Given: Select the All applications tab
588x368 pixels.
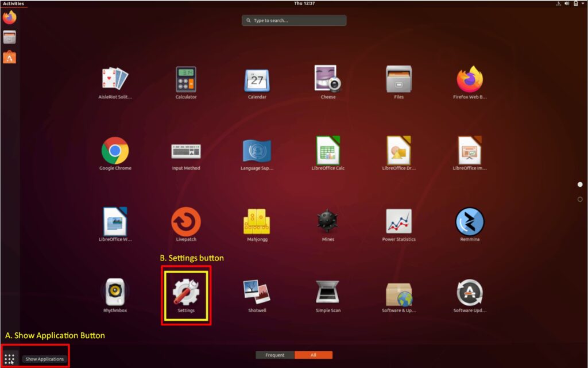Looking at the screenshot, I should [x=313, y=355].
